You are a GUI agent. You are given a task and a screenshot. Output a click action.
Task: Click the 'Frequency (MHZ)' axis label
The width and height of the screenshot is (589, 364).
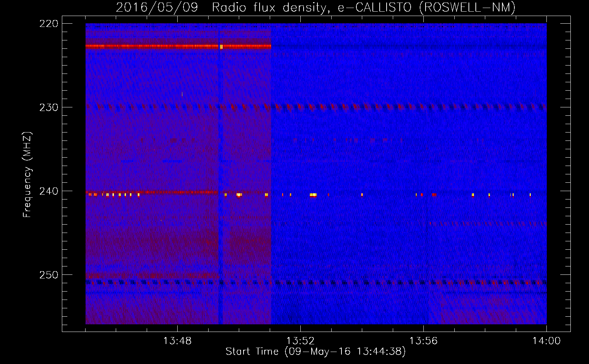(x=27, y=174)
